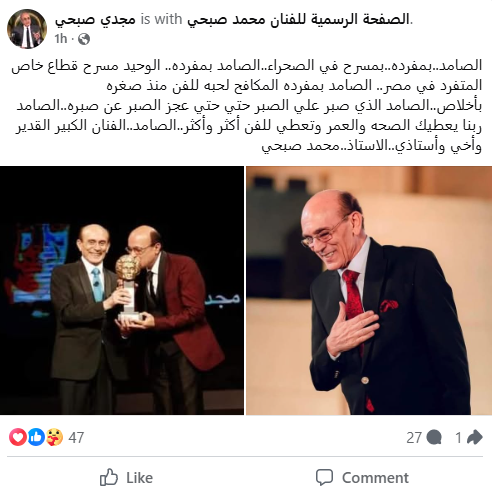492x497 pixels.
Task: View the 27 comments count
Action: pyautogui.click(x=414, y=437)
